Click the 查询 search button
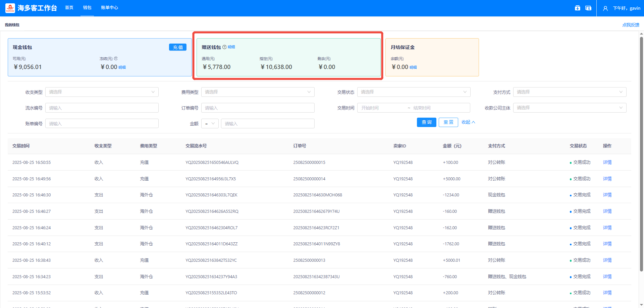This screenshot has height=308, width=644. click(427, 122)
